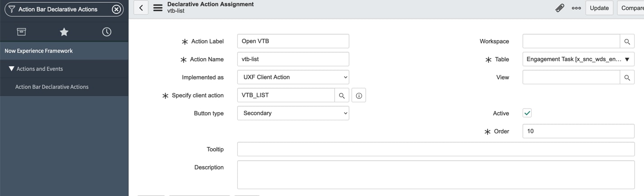Click the Specify client action field
Viewport: 644px width, 196px height.
286,95
